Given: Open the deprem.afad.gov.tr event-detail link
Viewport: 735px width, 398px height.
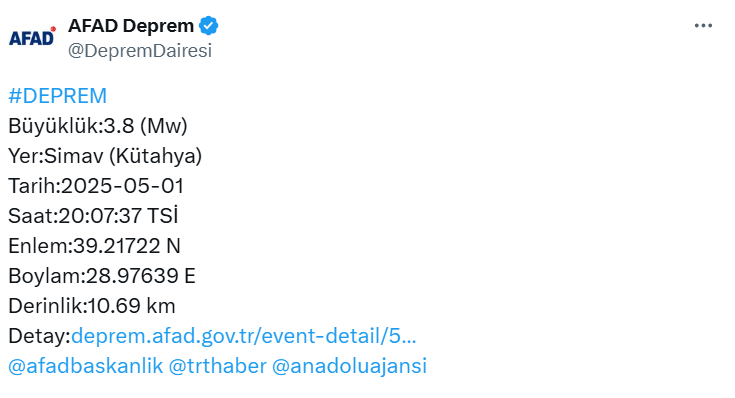Looking at the screenshot, I should click(244, 336).
